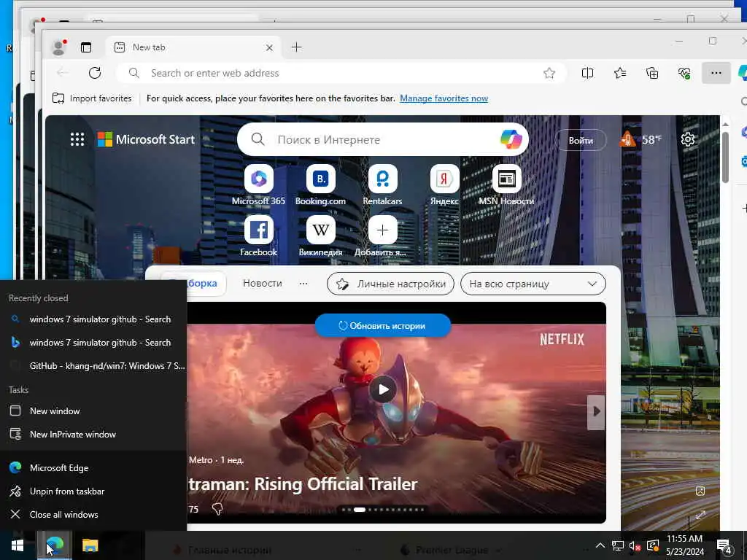Go to next story with arrow
Image resolution: width=747 pixels, height=560 pixels.
click(x=596, y=411)
